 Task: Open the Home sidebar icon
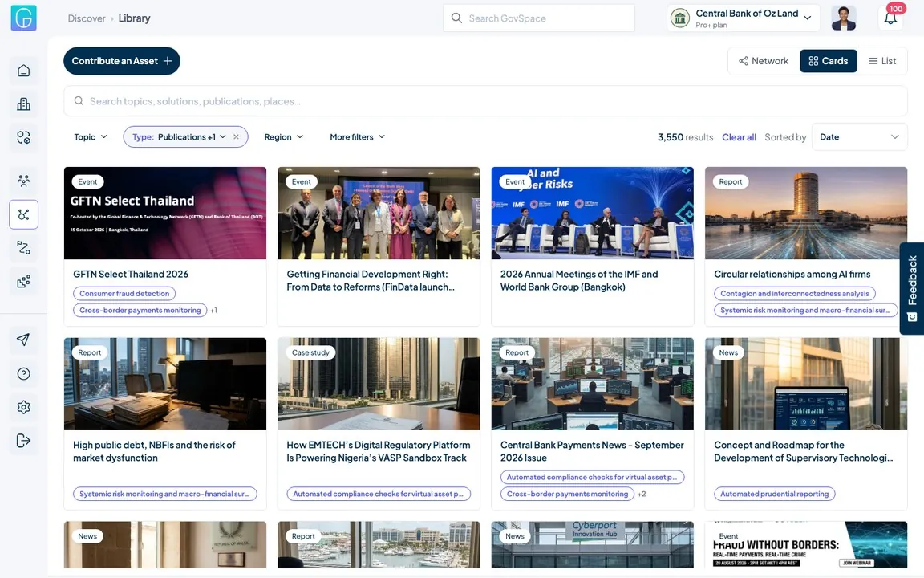(23, 71)
